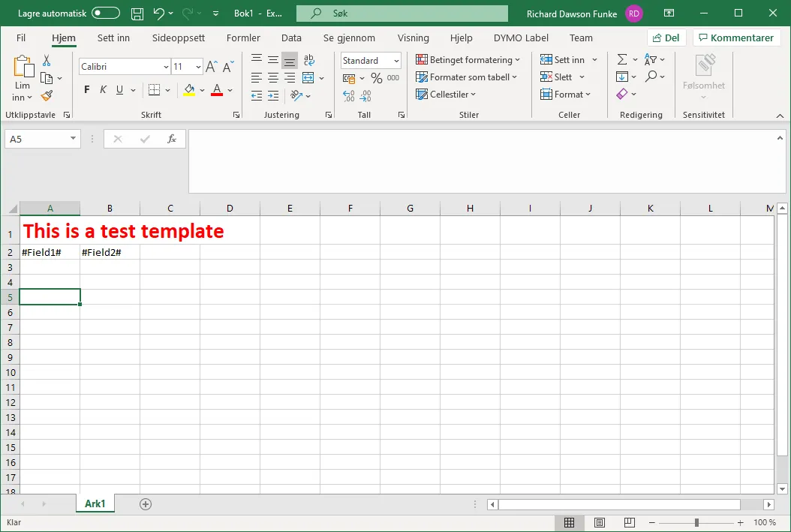The width and height of the screenshot is (791, 532).
Task: Expand the Betinget formatering menu
Action: (467, 60)
